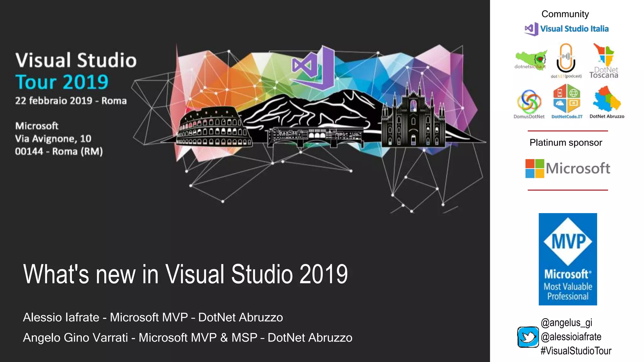644x362 pixels.
Task: Click the purple Visual Studio logo in banner
Action: [313, 67]
